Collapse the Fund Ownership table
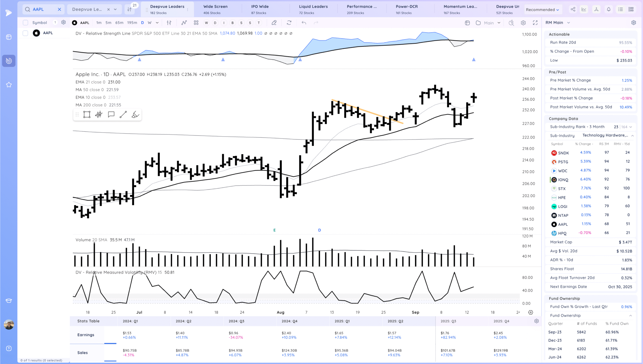The height and width of the screenshot is (364, 643). click(x=630, y=316)
